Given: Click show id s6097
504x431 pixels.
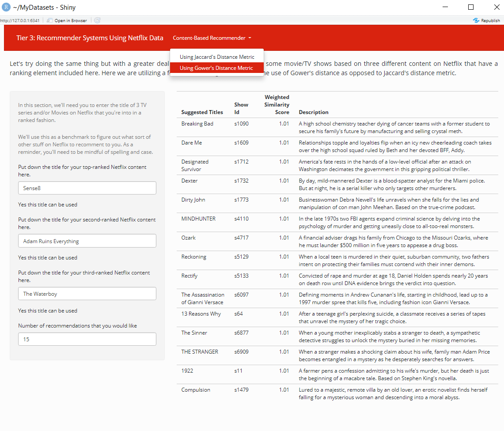Looking at the screenshot, I should coord(241,294).
